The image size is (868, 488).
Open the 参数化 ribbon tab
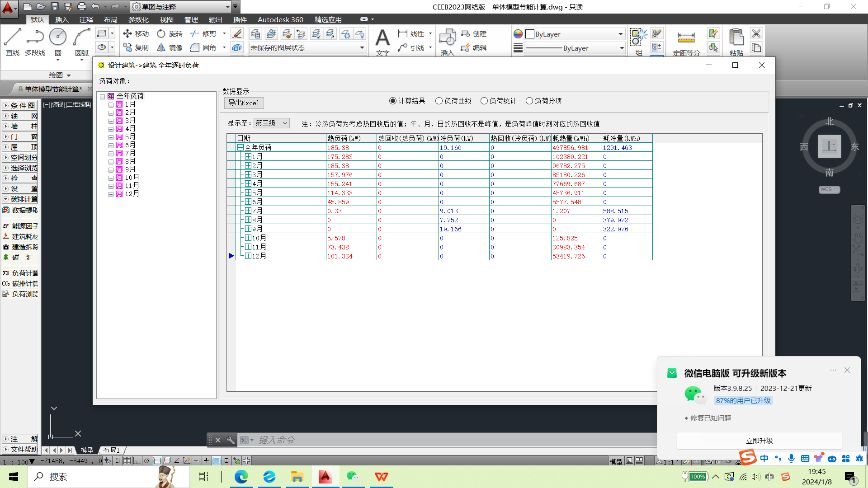(x=138, y=20)
